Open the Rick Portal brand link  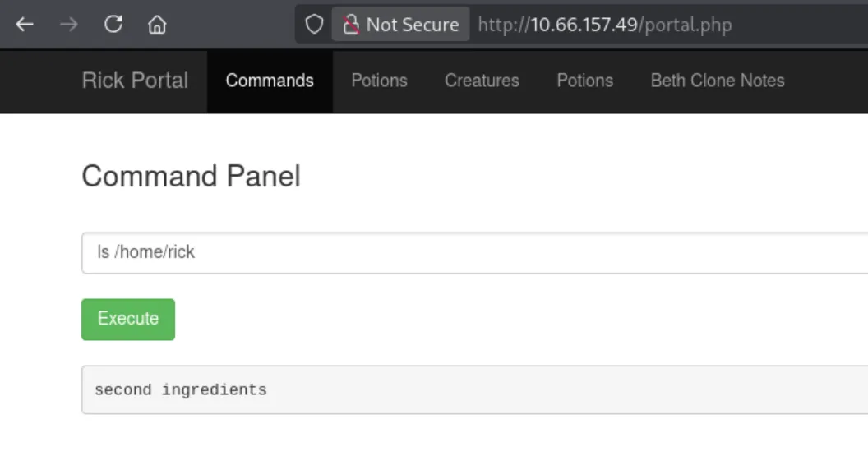pyautogui.click(x=135, y=81)
